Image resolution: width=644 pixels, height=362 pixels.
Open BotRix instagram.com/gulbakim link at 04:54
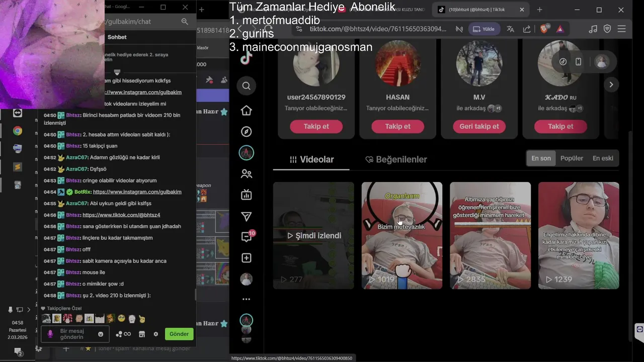[137, 192]
